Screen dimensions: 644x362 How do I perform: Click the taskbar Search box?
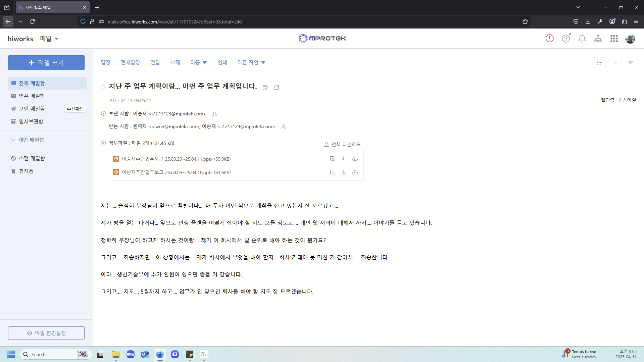pyautogui.click(x=56, y=354)
